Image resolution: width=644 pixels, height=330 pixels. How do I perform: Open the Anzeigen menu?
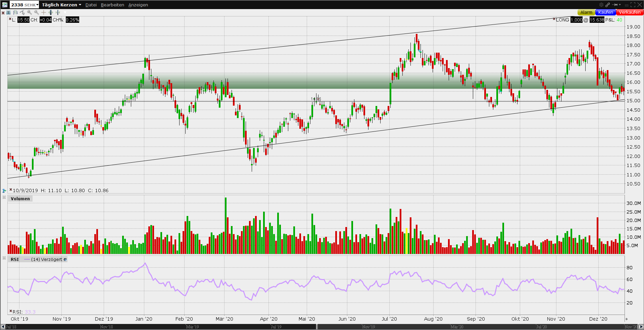coord(138,5)
